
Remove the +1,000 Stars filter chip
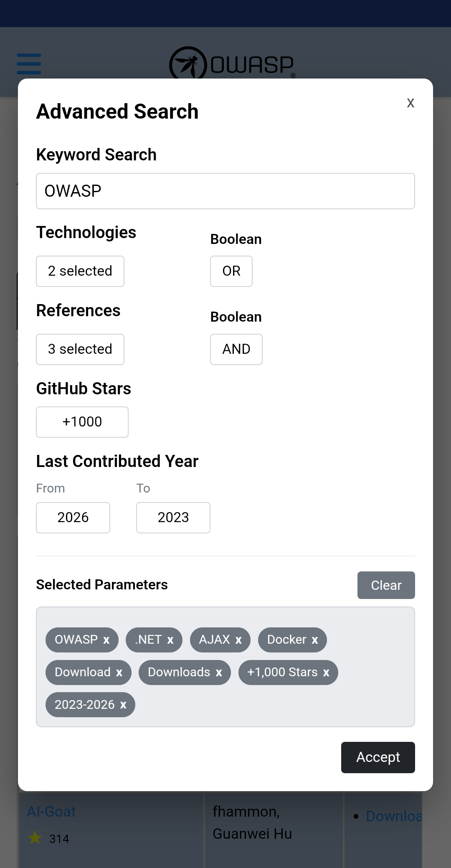point(326,672)
